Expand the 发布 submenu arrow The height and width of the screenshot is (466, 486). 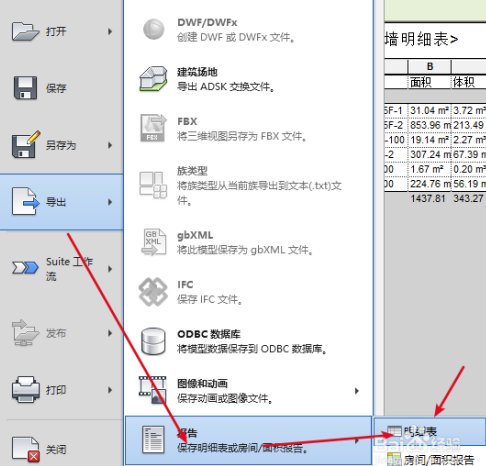tap(110, 333)
